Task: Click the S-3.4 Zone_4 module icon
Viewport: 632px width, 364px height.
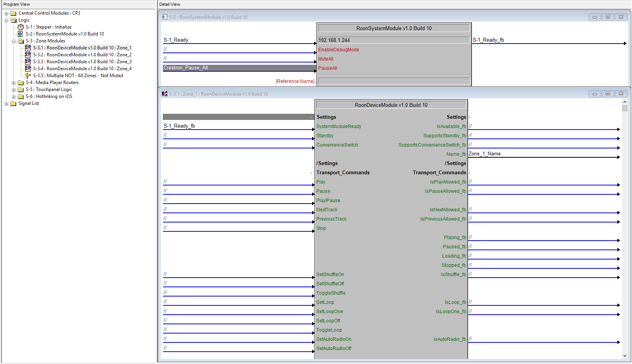Action: pos(28,69)
